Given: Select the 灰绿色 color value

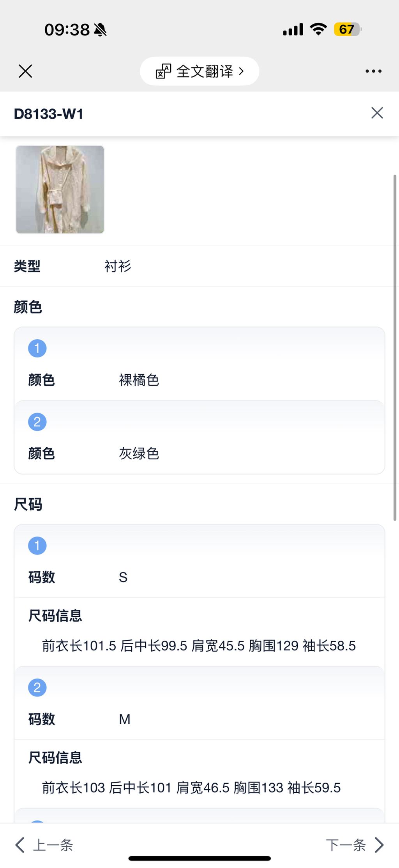Looking at the screenshot, I should 139,453.
